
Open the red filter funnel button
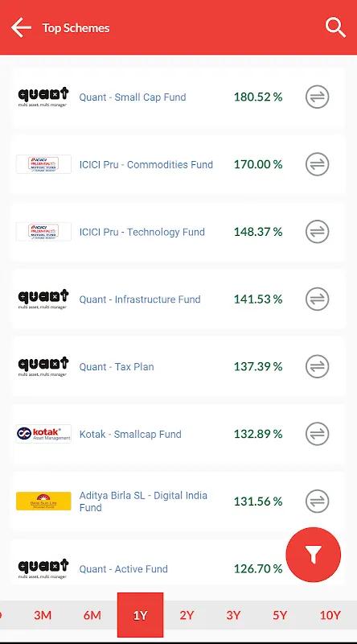(313, 555)
